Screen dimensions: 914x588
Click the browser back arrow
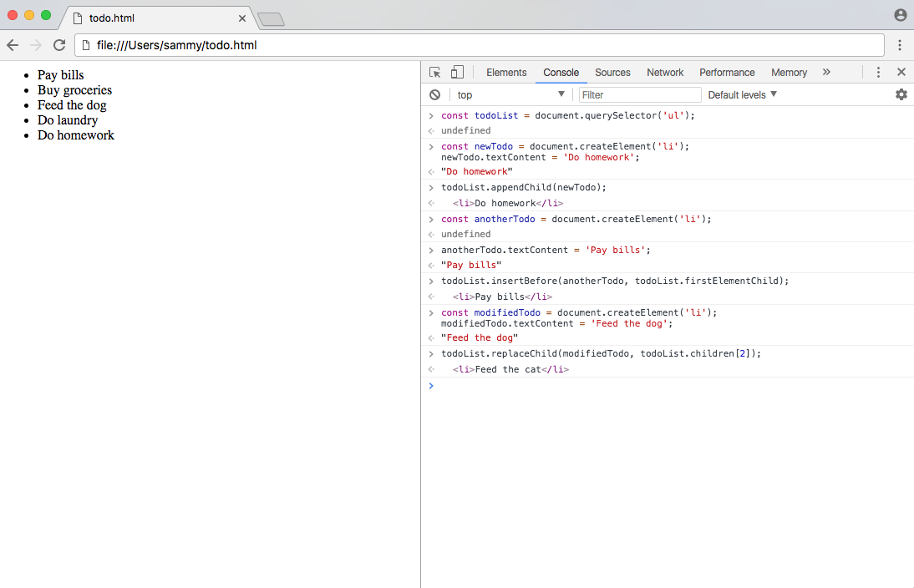pyautogui.click(x=13, y=45)
